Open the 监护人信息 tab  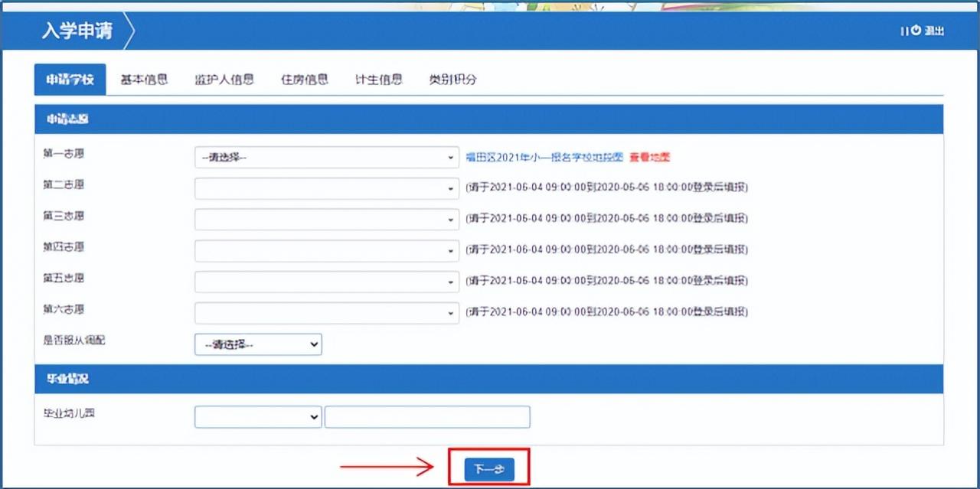[224, 79]
